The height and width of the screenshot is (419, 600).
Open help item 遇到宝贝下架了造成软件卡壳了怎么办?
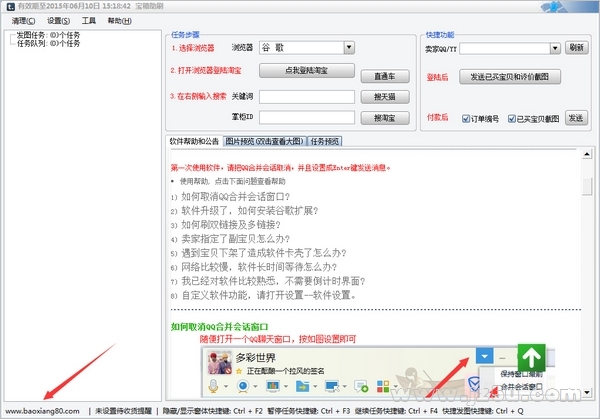pyautogui.click(x=264, y=253)
